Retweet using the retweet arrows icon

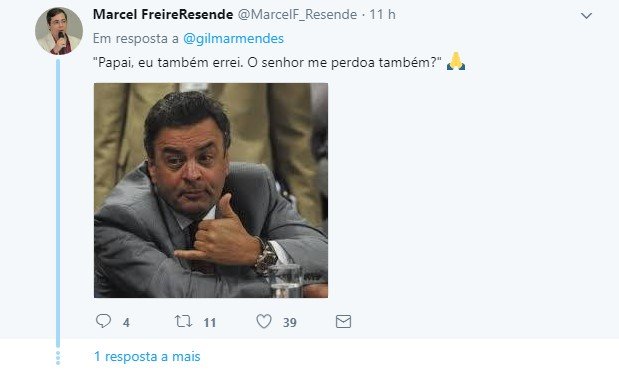click(184, 321)
